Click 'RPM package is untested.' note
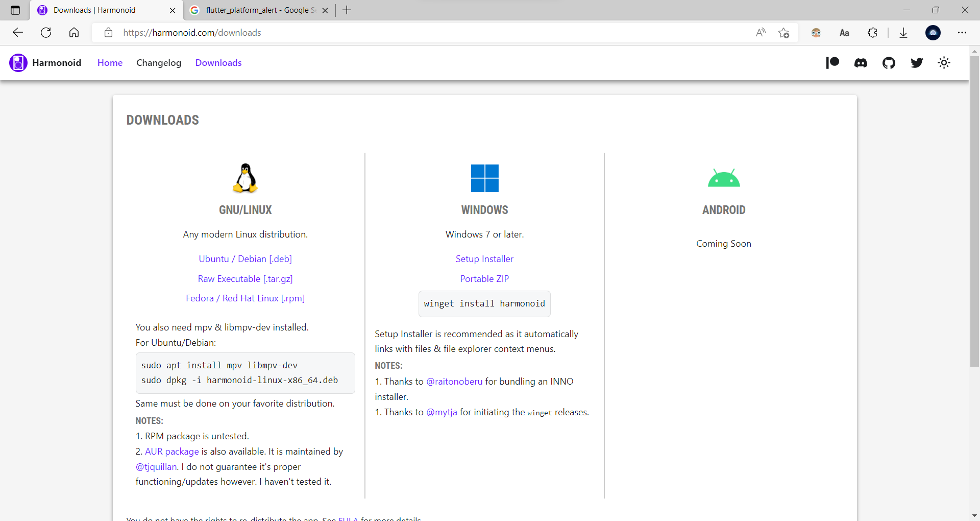 [x=197, y=436]
